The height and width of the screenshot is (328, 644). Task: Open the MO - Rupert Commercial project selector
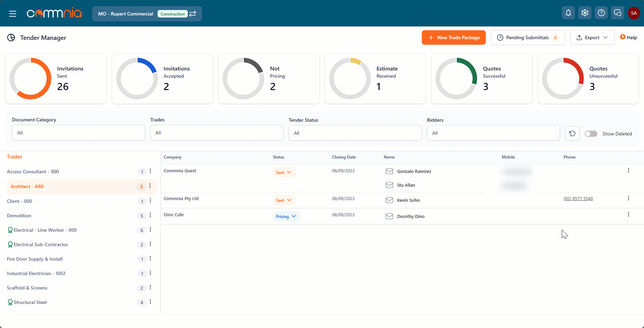[147, 14]
